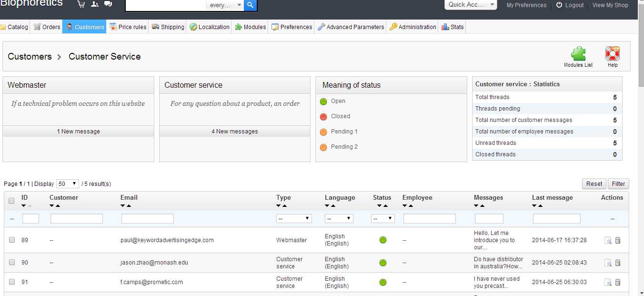Click the customers icon in top header
Image resolution: width=644 pixels, height=296 pixels.
pyautogui.click(x=94, y=4)
